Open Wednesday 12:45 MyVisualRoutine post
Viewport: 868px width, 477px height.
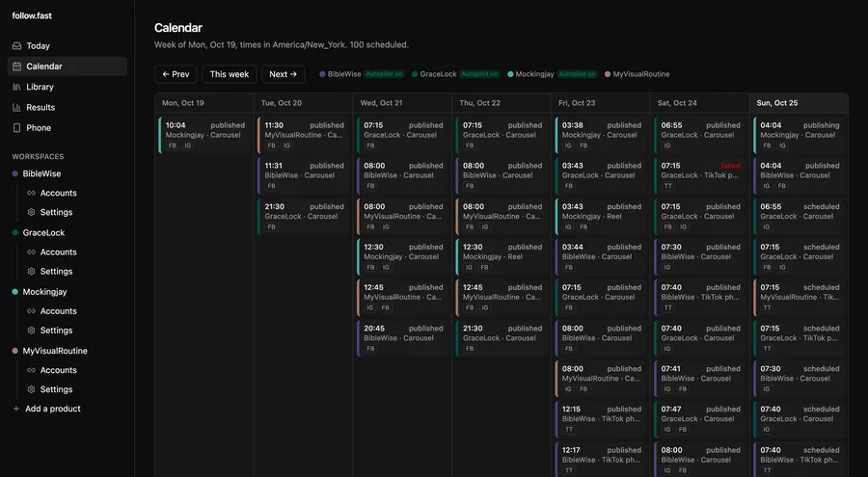click(402, 297)
